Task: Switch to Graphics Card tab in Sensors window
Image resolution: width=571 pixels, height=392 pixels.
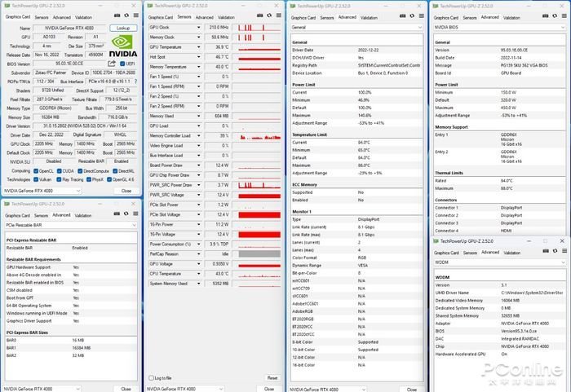Action: 161,17
